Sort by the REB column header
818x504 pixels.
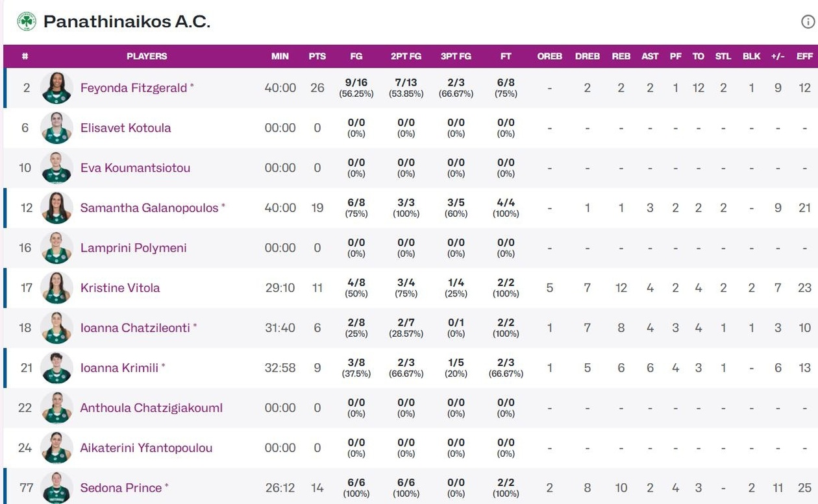[x=621, y=56]
